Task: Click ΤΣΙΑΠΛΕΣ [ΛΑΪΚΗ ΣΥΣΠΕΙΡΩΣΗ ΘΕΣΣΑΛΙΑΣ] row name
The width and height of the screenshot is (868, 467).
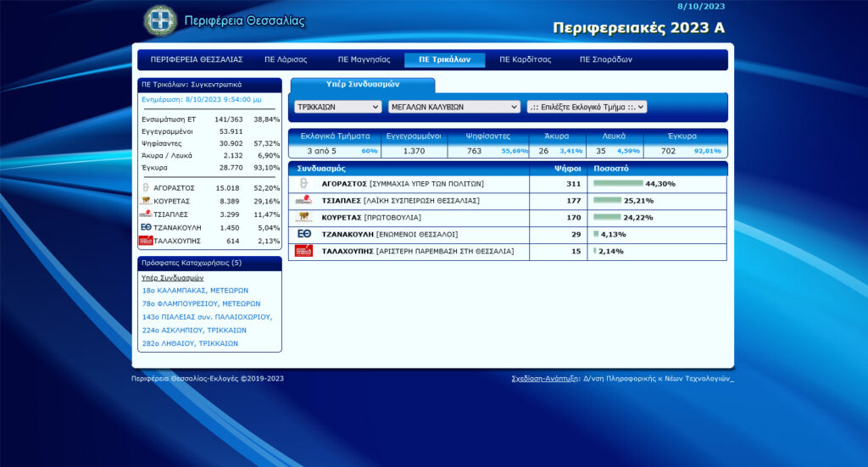Action: 400,200
